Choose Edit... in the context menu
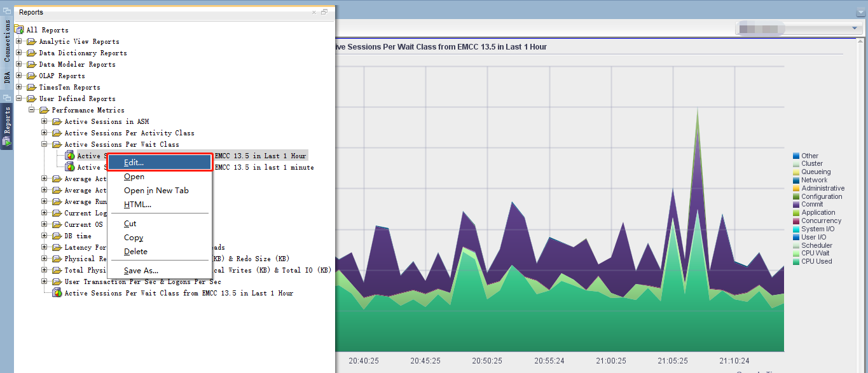Image resolution: width=868 pixels, height=373 pixels. 159,163
